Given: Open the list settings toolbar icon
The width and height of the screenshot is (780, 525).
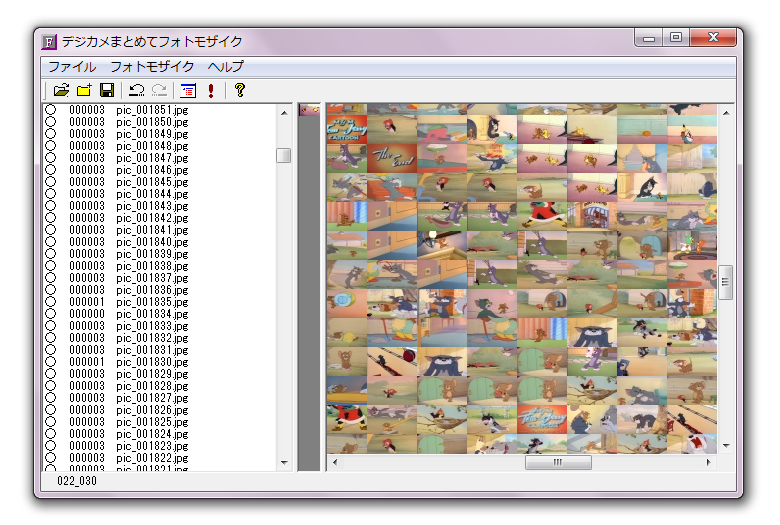Looking at the screenshot, I should pyautogui.click(x=188, y=90).
